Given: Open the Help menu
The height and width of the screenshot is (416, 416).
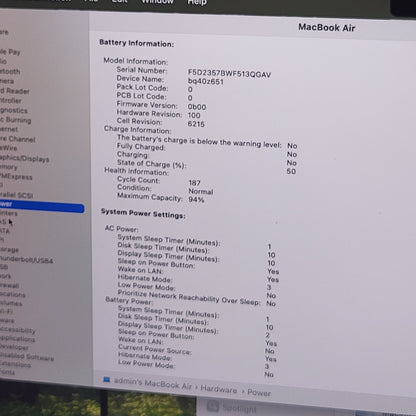Looking at the screenshot, I should click(x=197, y=2).
